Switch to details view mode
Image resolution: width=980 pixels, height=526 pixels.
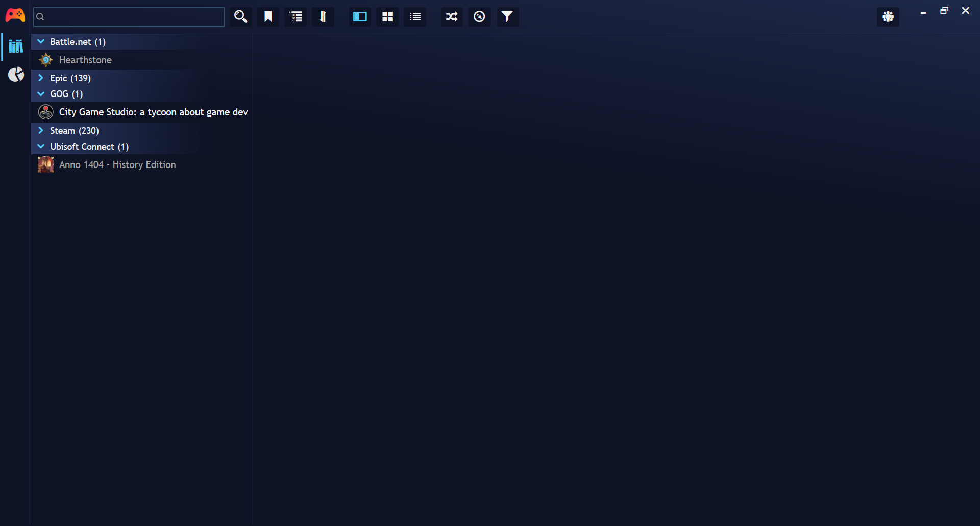click(360, 17)
